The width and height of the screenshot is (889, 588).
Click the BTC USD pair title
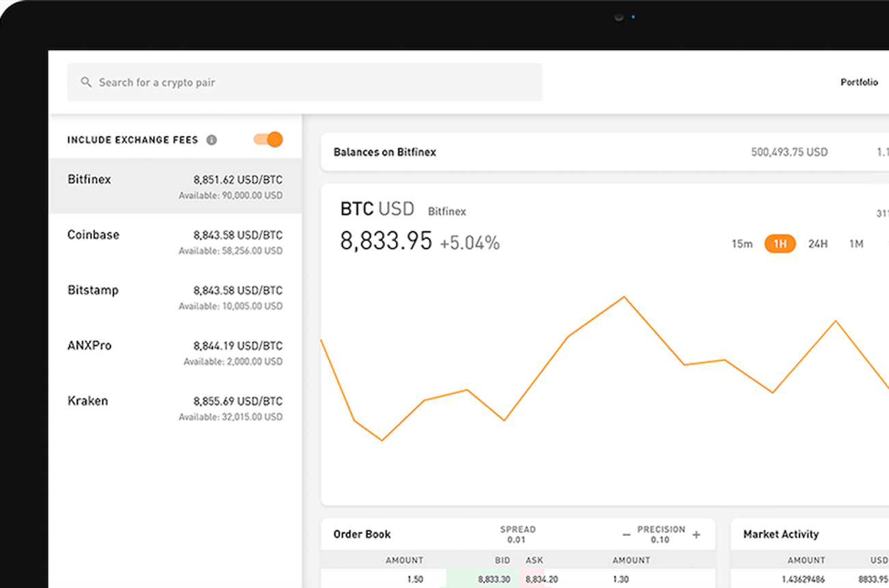377,209
